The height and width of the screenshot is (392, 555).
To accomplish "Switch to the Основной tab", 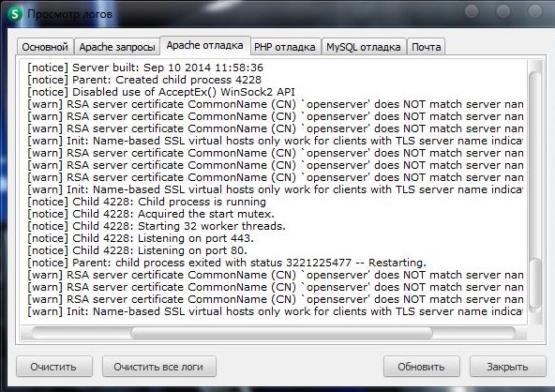I will (x=45, y=47).
